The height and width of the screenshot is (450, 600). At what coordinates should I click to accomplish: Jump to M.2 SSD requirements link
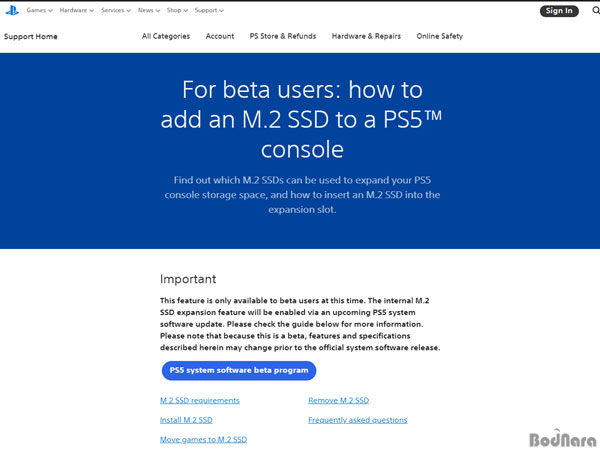[x=200, y=401]
